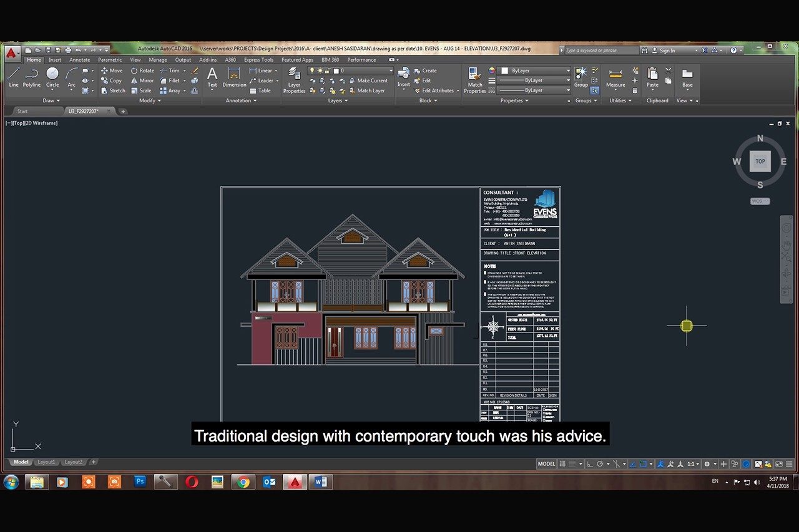Click the Group objects tool
The width and height of the screenshot is (799, 532).
[x=581, y=77]
